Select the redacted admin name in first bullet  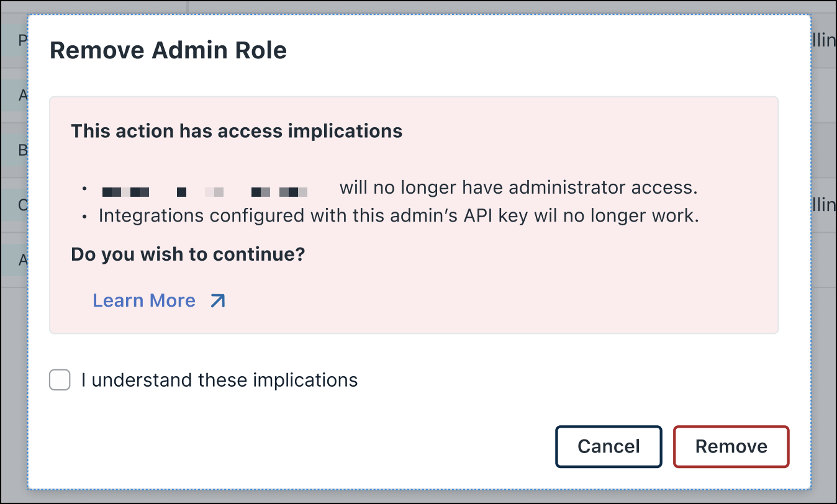point(205,192)
